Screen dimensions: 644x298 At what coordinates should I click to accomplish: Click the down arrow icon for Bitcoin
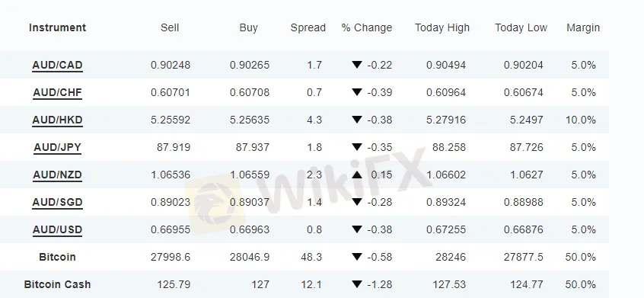coord(357,257)
